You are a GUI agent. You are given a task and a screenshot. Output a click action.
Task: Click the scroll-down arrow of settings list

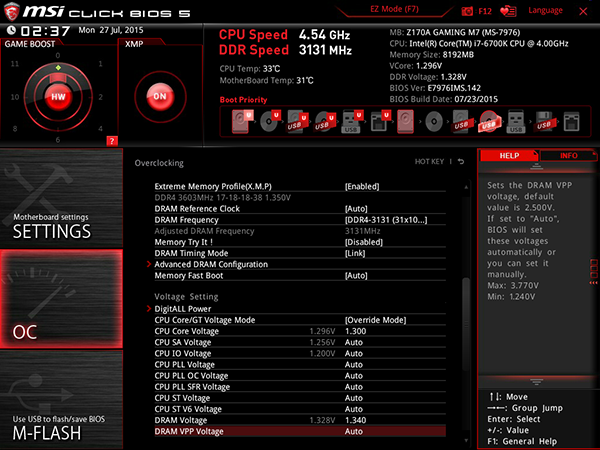point(466,440)
